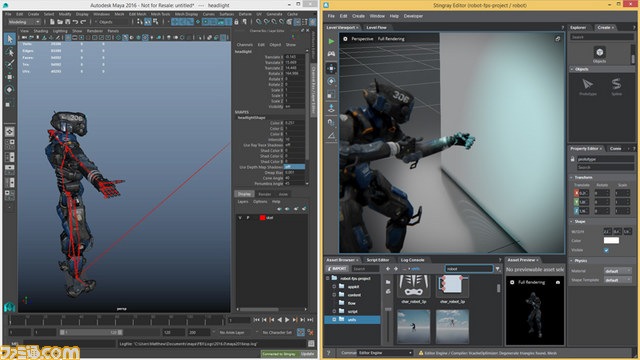Click the Maya time range slider bar
640x360 pixels.
[x=91, y=332]
